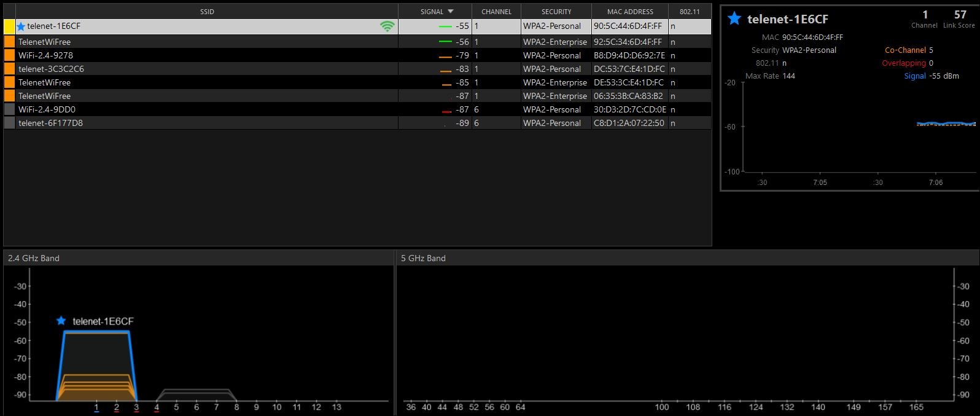Click MAC address 30:D3:2D:7C:CD:0E

coord(630,109)
